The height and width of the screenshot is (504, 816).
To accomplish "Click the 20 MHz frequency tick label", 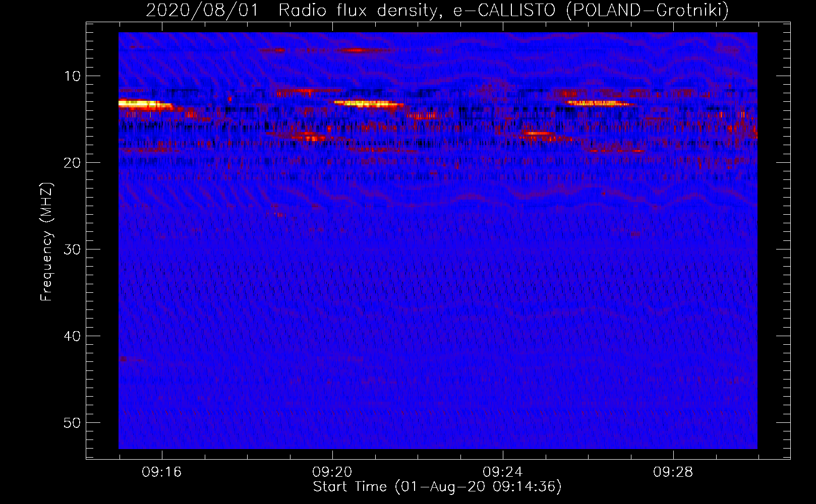I will [x=72, y=163].
